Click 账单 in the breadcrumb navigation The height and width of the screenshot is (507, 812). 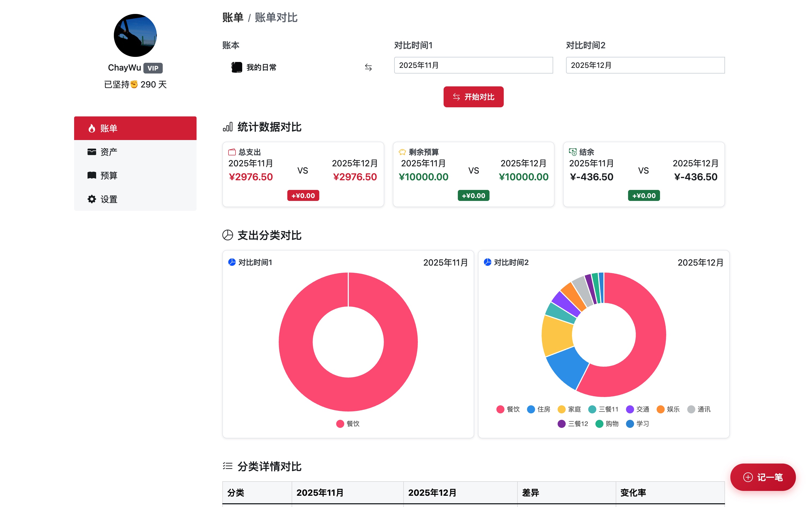[x=233, y=17]
